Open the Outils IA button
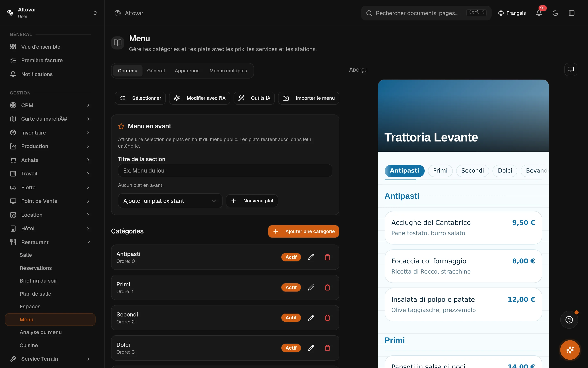 [254, 98]
